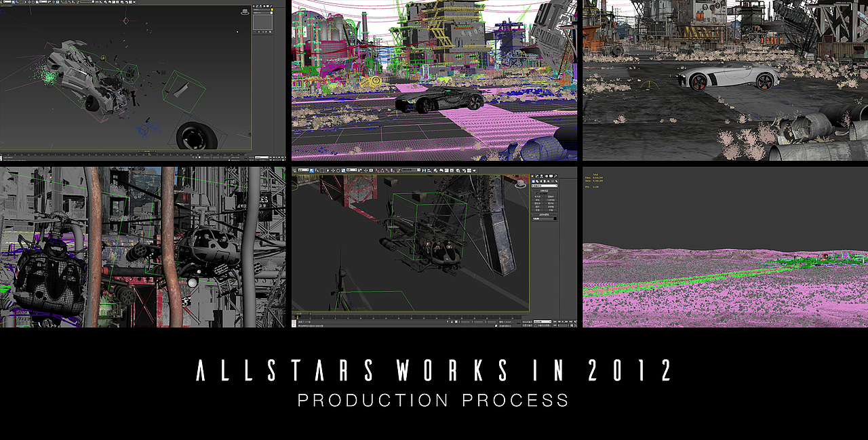Toggle Window/Crossing selection in helicopter window

(x=327, y=170)
